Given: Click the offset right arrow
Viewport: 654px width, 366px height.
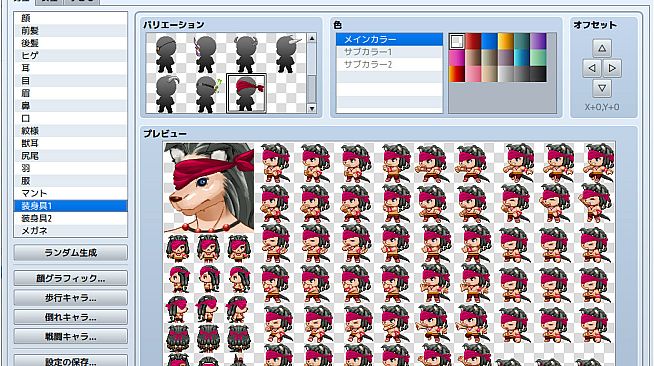Looking at the screenshot, I should (x=612, y=68).
